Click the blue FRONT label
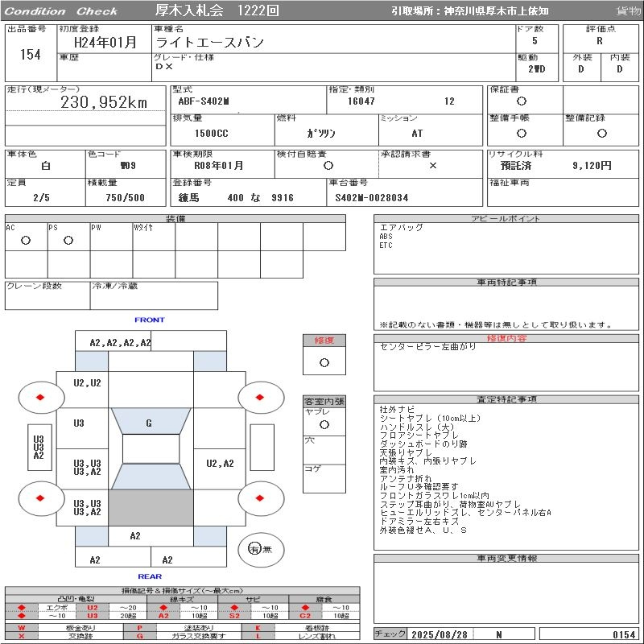Viewport: 644px width, 644px height. coord(150,320)
